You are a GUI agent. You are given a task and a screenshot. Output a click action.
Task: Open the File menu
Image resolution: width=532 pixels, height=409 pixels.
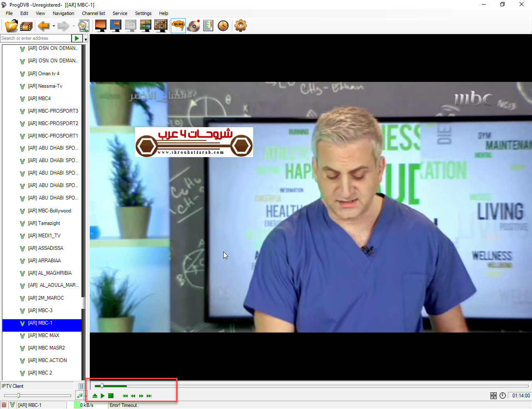(9, 13)
